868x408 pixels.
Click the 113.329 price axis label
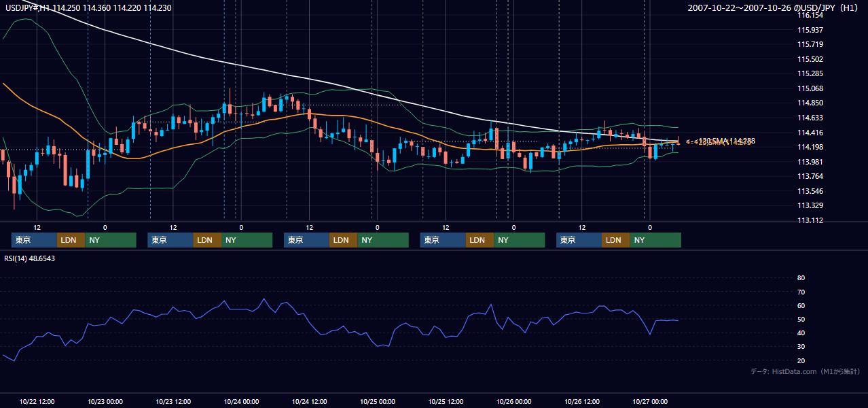point(810,205)
